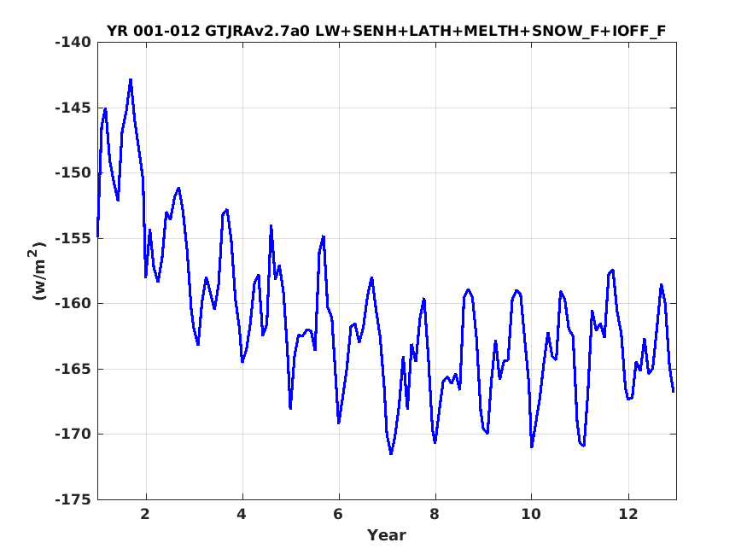Image resolution: width=747 pixels, height=560 pixels.
Task: Click the y-axis tick label '-155'
Action: [x=73, y=238]
